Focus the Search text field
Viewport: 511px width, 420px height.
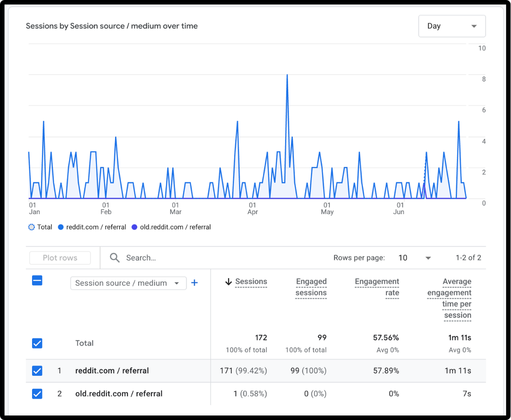(x=180, y=258)
